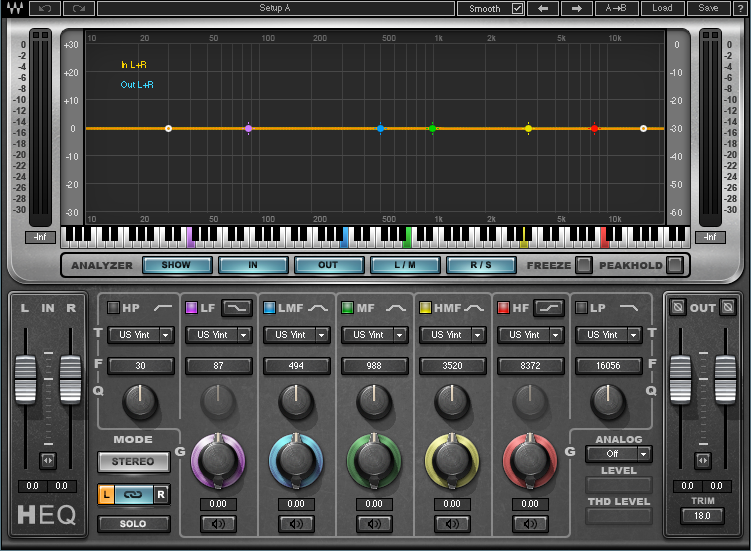
Task: Enable the LP band toggle
Action: [581, 308]
